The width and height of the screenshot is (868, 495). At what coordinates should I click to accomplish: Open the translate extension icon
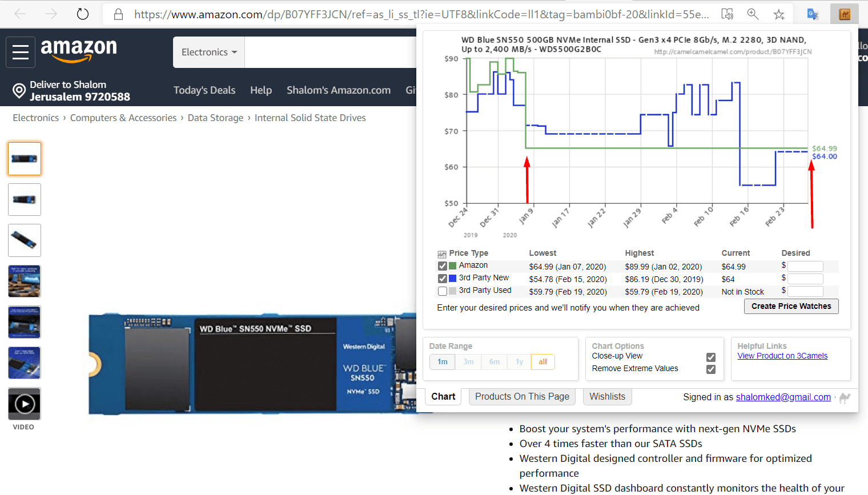pyautogui.click(x=813, y=14)
